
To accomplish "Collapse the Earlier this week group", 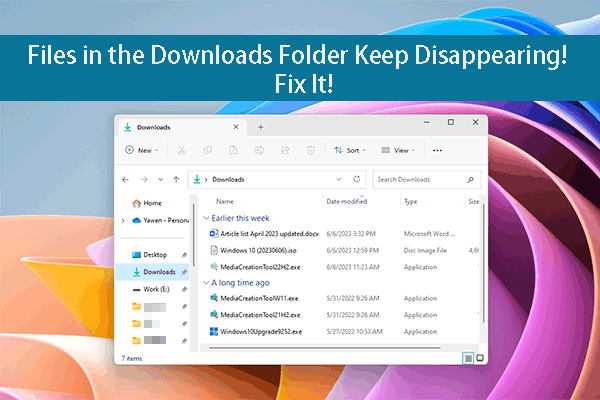I will (x=207, y=217).
